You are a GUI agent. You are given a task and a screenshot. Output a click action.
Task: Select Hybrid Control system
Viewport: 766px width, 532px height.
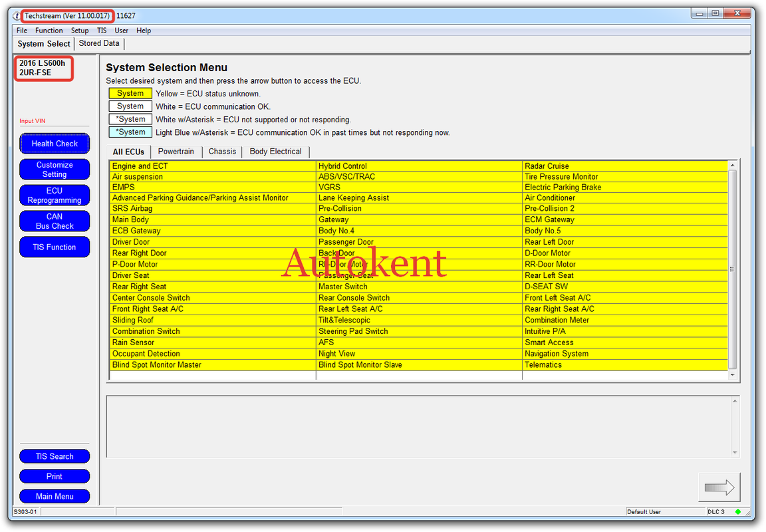point(419,166)
